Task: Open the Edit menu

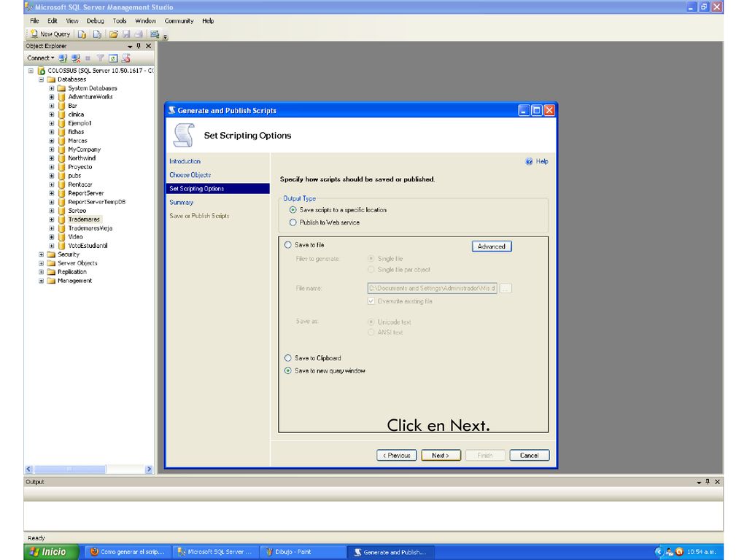Action: 53,21
